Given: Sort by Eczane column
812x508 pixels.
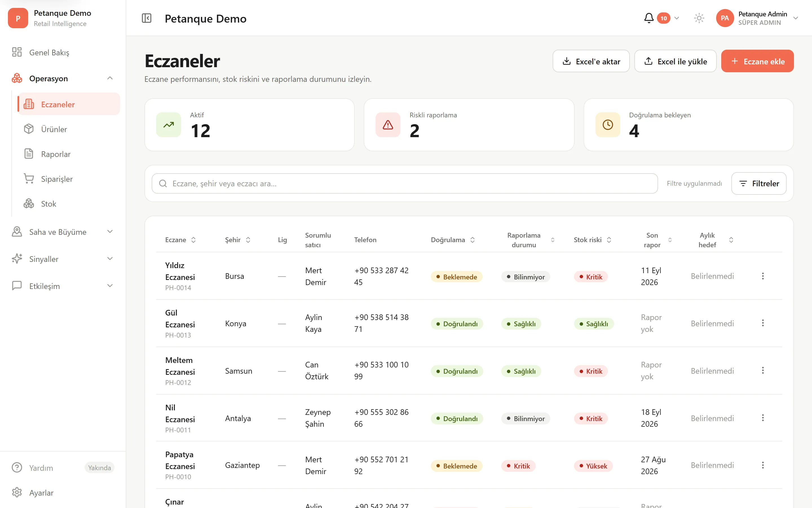Looking at the screenshot, I should pyautogui.click(x=180, y=240).
